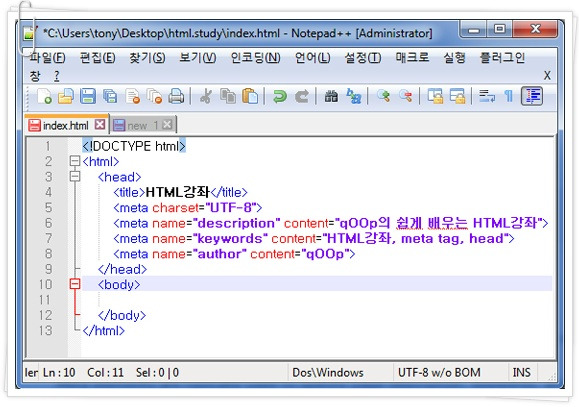
Task: Open the 매크로 menu
Action: point(412,58)
